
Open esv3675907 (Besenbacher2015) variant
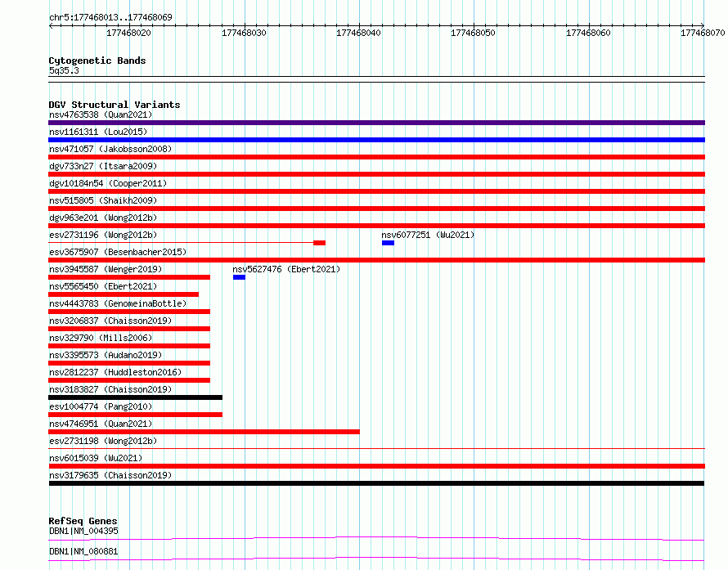click(118, 252)
